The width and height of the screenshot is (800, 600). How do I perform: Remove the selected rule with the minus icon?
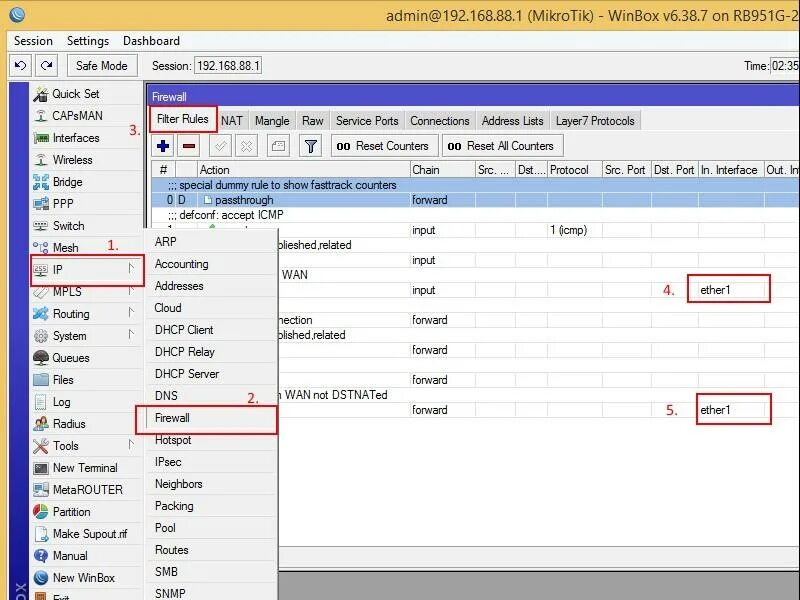pos(189,146)
